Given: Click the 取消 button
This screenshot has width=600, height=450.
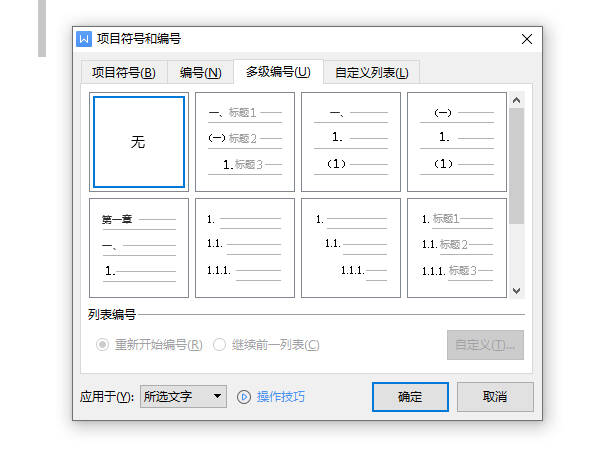Looking at the screenshot, I should tap(495, 397).
